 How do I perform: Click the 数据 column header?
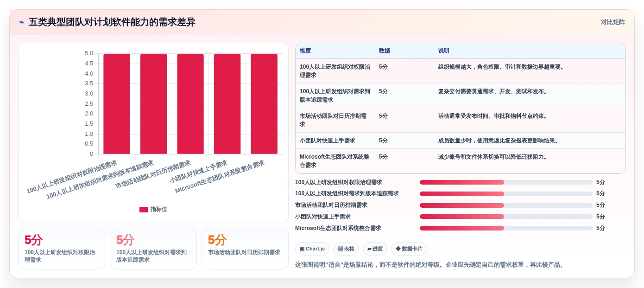click(x=385, y=51)
